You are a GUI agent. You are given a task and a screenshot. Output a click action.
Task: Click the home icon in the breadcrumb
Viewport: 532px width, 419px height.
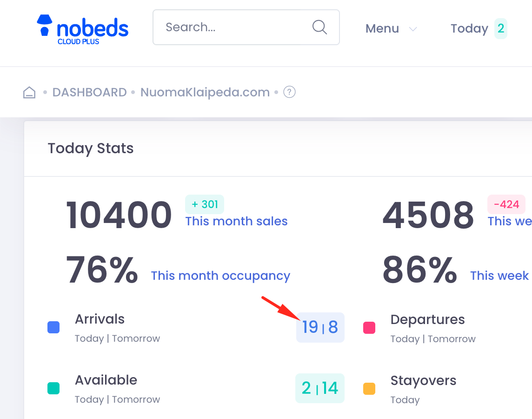point(29,92)
